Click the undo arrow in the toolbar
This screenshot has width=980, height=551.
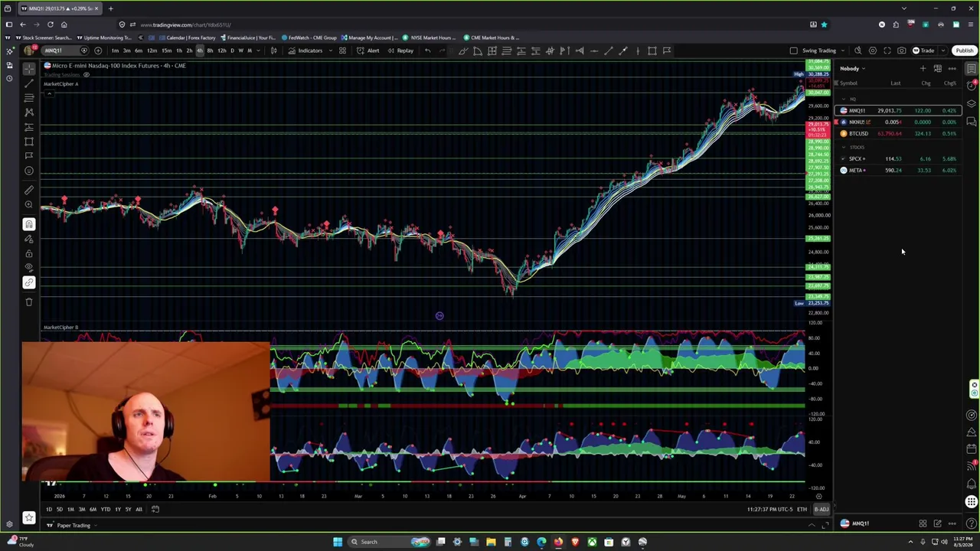click(x=427, y=51)
